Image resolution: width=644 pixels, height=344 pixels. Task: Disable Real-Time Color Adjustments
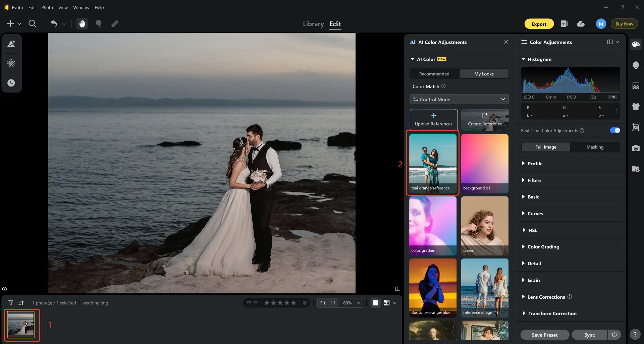(x=615, y=130)
